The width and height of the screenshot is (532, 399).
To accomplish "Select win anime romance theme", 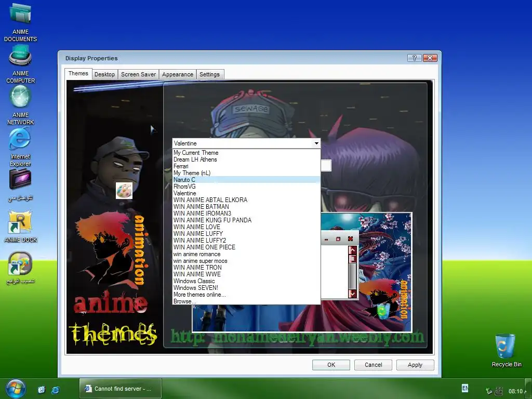I will pyautogui.click(x=246, y=254).
